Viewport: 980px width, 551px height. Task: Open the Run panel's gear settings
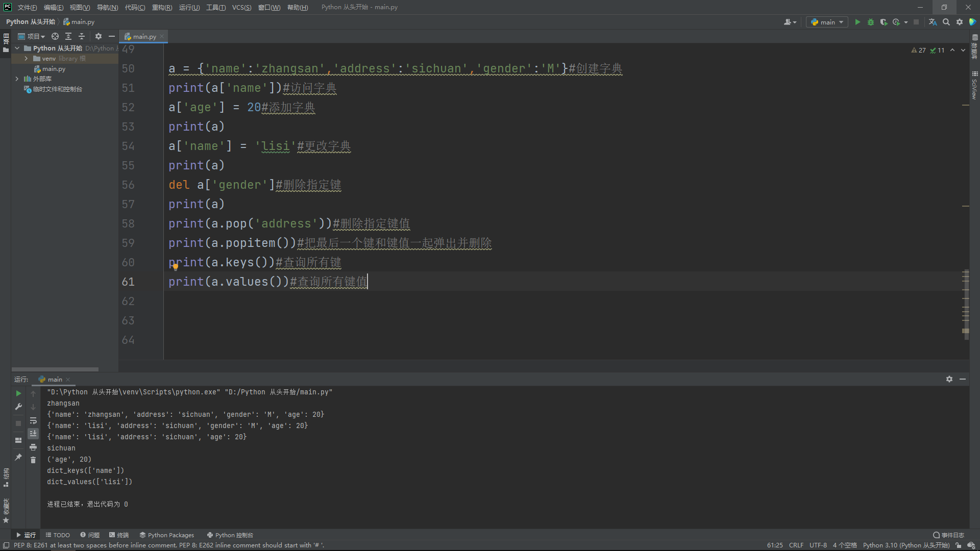(x=949, y=379)
